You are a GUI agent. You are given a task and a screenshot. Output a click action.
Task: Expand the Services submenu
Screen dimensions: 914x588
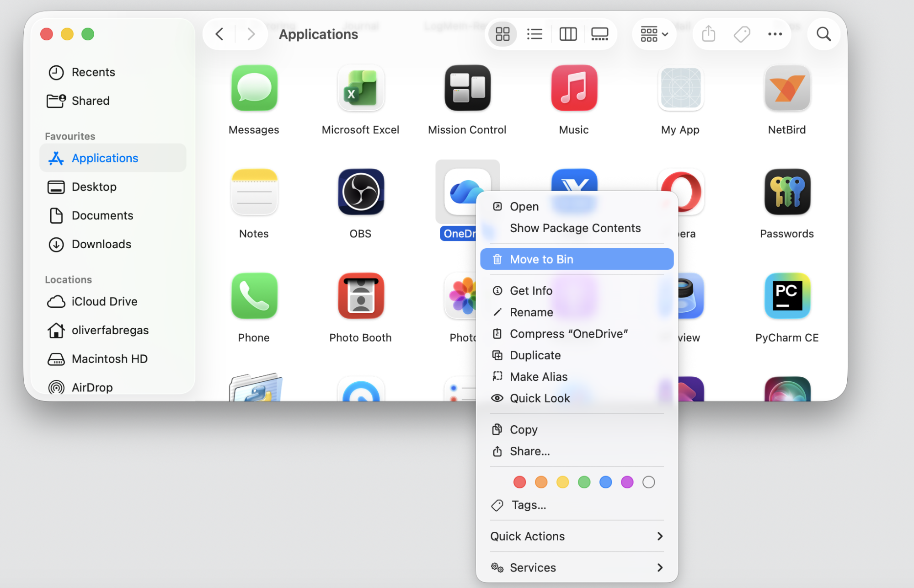pos(577,568)
